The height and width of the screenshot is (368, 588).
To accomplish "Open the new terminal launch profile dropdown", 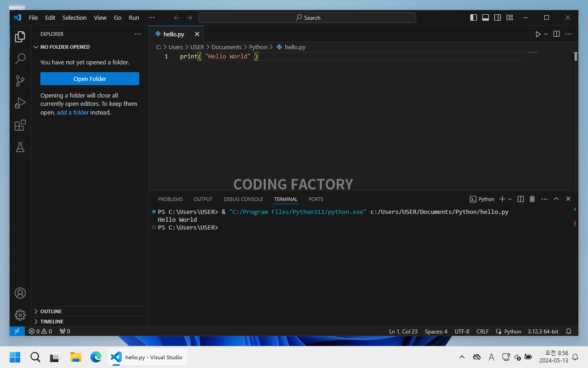I will coord(510,199).
